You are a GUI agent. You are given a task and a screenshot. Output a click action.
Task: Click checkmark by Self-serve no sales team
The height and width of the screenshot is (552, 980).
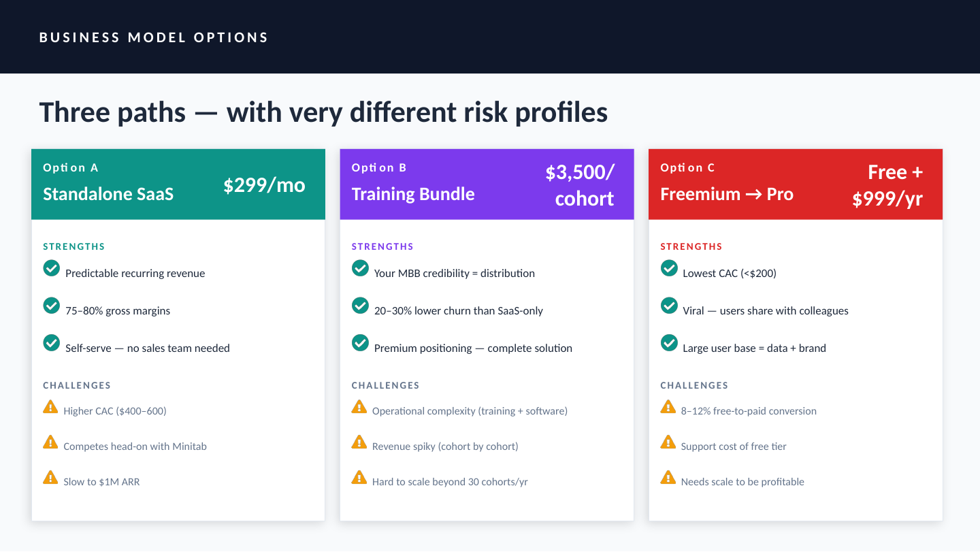coord(52,343)
